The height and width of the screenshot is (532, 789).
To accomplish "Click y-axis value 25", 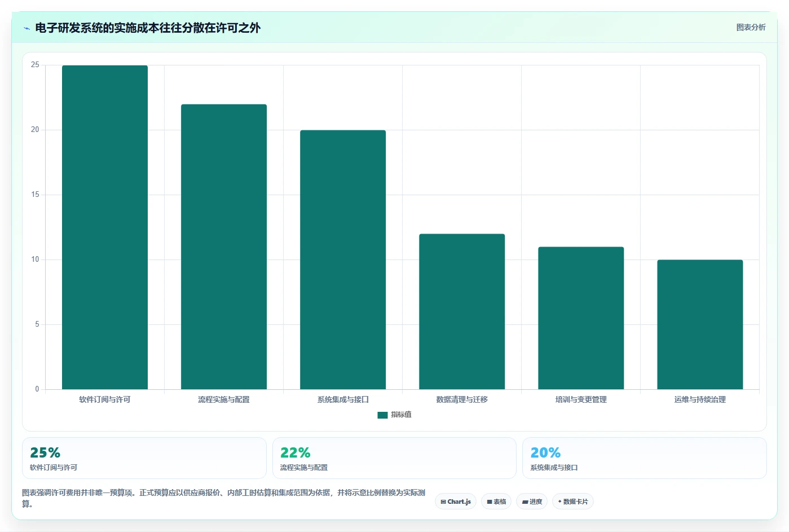I will [x=35, y=65].
